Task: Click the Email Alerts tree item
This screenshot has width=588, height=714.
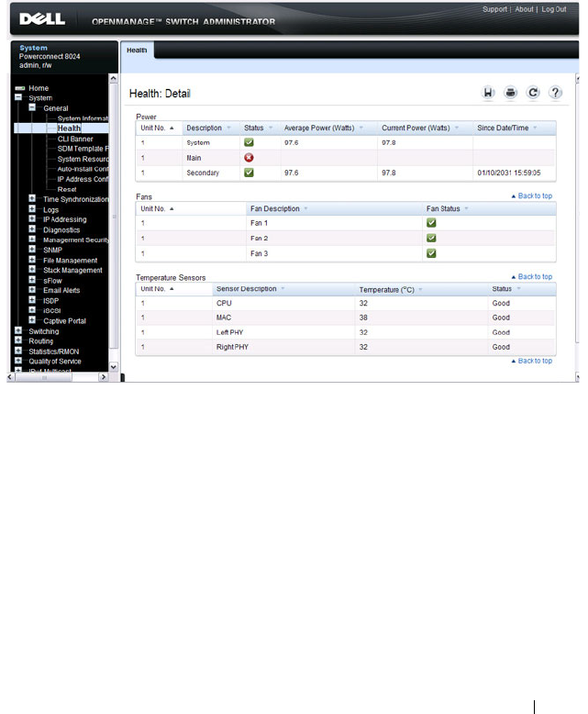Action: pos(61,290)
